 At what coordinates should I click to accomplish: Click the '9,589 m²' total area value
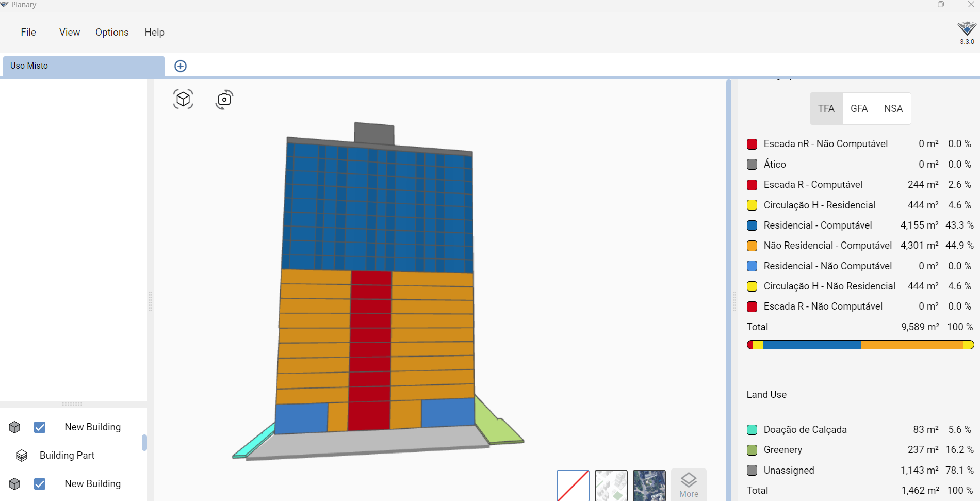pos(920,327)
